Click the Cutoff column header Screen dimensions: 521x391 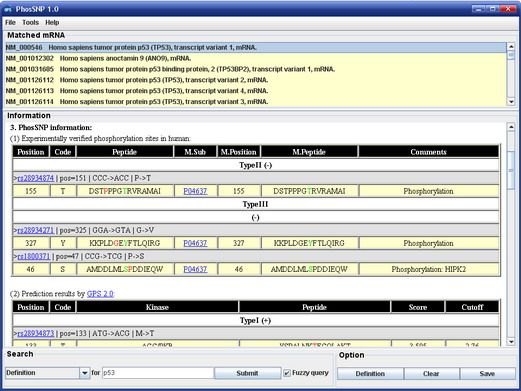click(472, 307)
